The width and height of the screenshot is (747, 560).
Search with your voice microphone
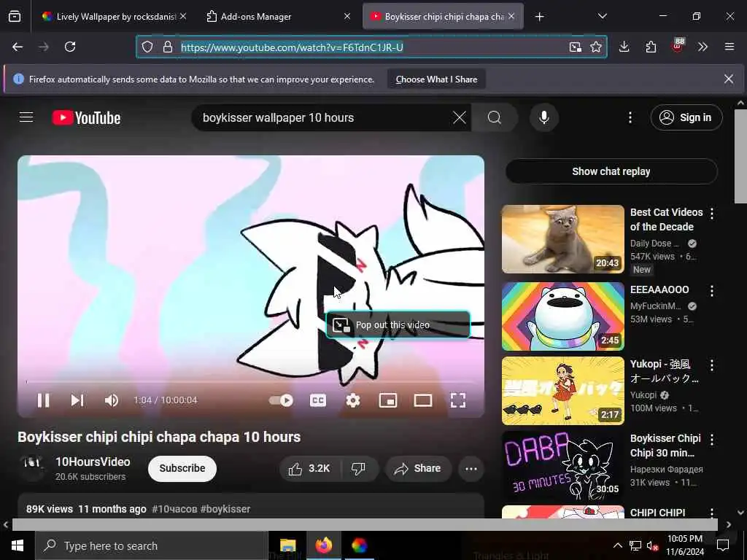tap(543, 117)
